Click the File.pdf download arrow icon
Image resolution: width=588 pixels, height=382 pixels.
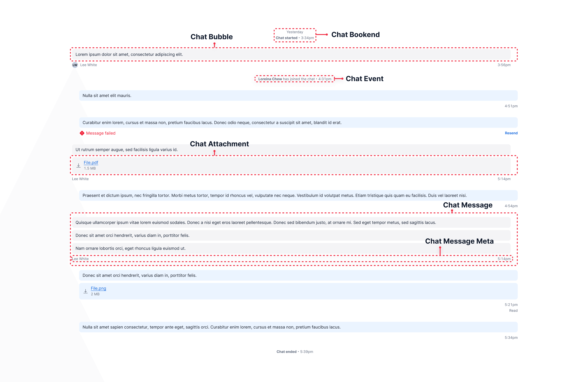pyautogui.click(x=78, y=165)
